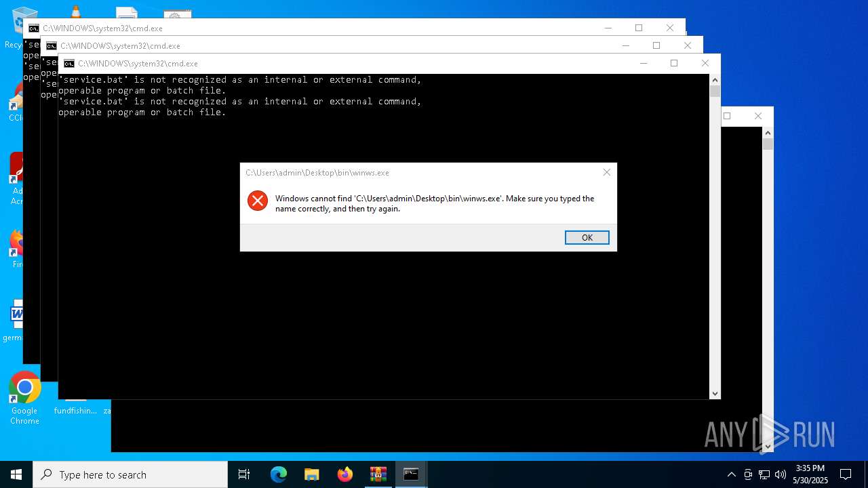The height and width of the screenshot is (488, 868).
Task: Open the notification action center
Action: point(846,474)
